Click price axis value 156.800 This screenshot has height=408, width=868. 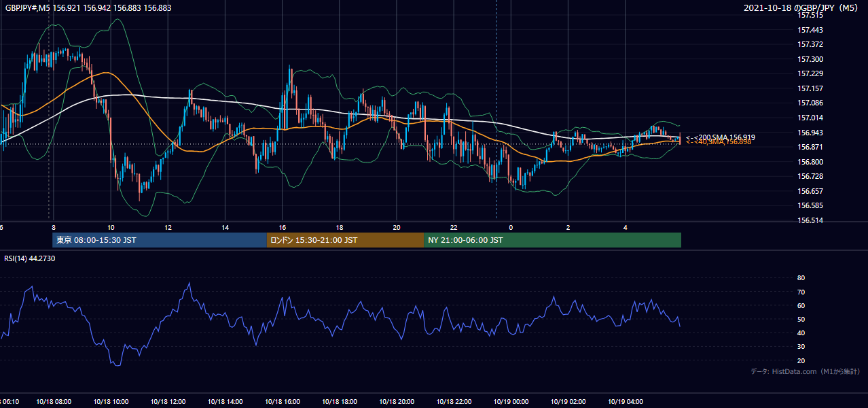click(x=810, y=162)
